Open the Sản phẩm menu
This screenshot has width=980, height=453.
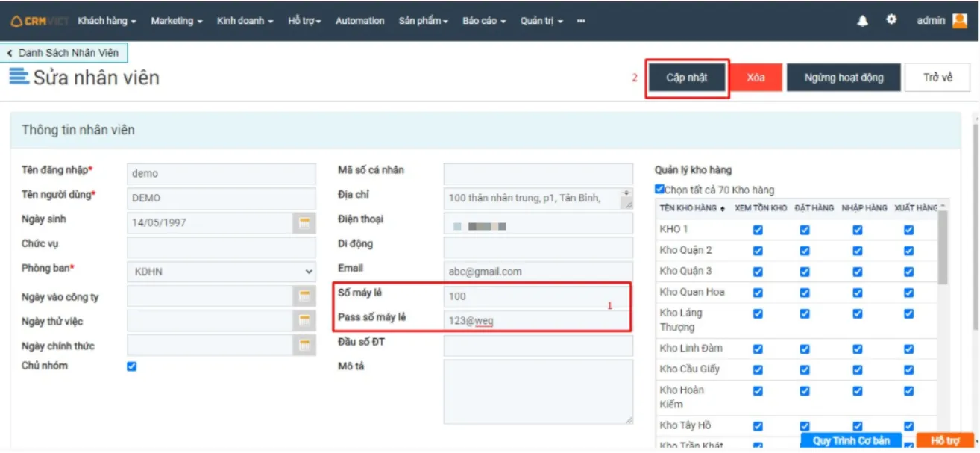point(423,21)
